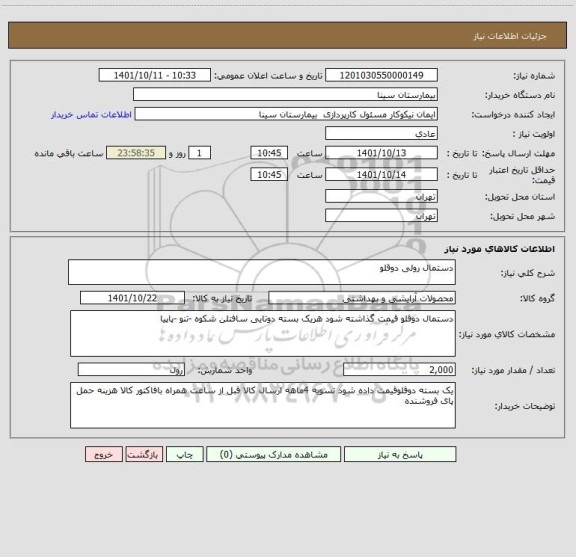Click the مشخصات کالای مورد نیاز label
Screen dimensions: 576x557
tap(507, 334)
